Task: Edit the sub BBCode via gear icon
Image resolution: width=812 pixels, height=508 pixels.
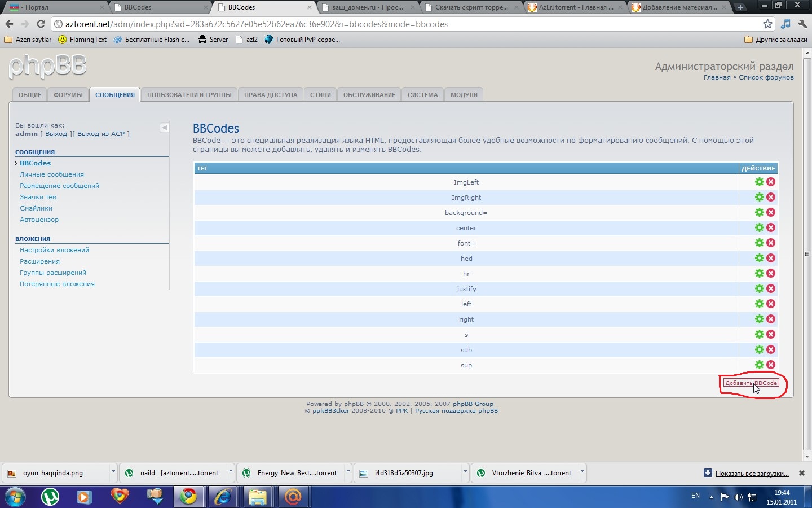Action: pyautogui.click(x=760, y=349)
